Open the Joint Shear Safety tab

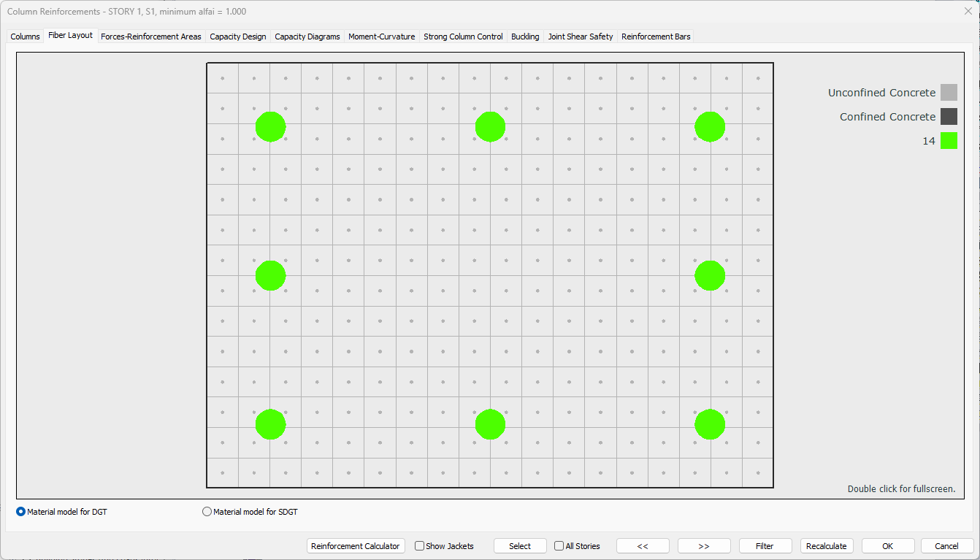pos(580,36)
